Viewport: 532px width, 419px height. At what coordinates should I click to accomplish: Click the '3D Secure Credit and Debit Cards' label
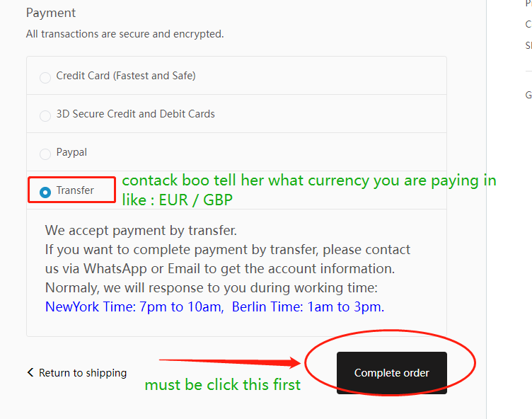point(135,114)
